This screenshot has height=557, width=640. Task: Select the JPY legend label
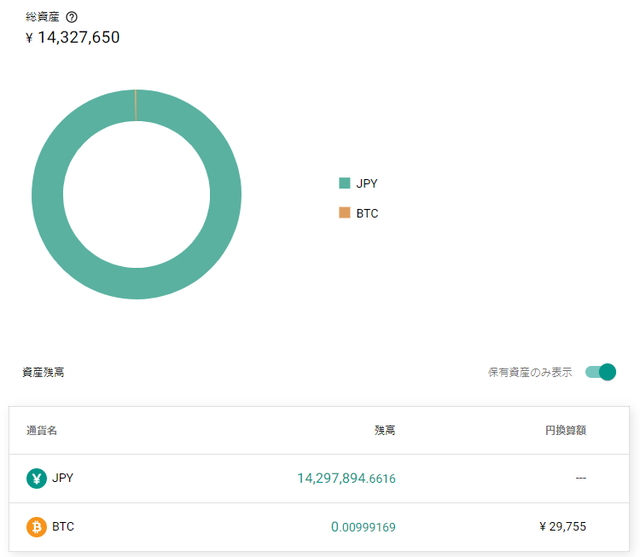pos(367,183)
